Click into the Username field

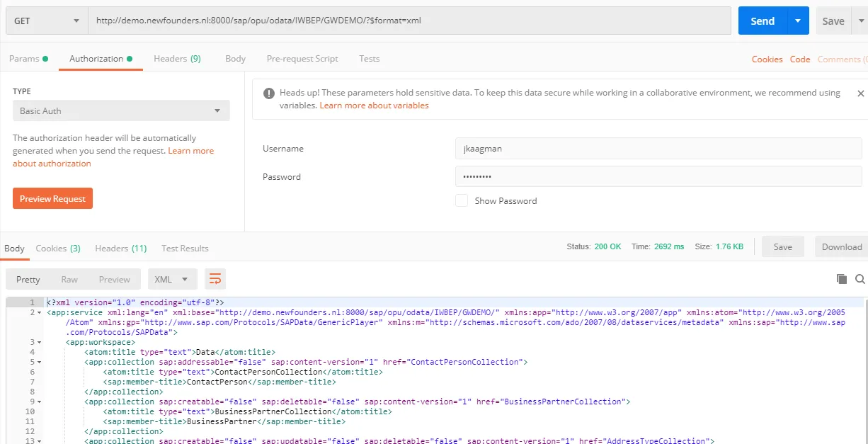point(658,149)
